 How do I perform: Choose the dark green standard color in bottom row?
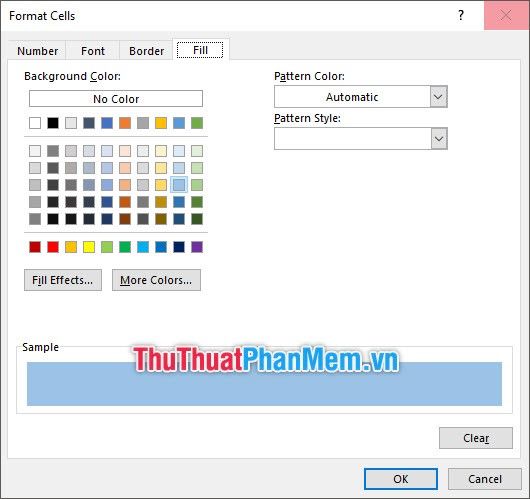[125, 247]
